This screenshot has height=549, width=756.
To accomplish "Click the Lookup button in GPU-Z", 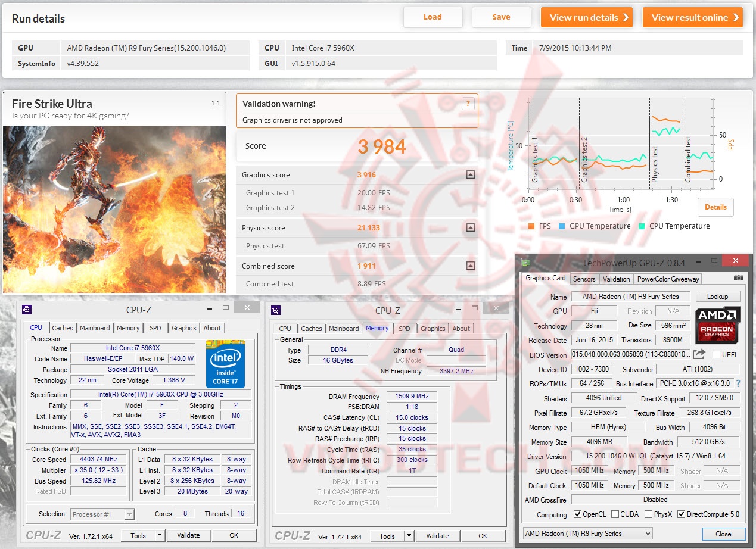I will (x=717, y=297).
